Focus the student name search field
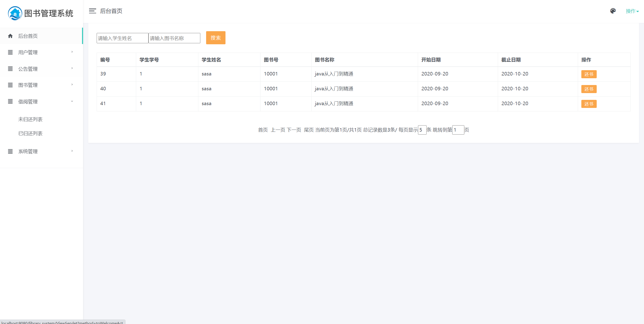This screenshot has width=644, height=324. point(122,38)
